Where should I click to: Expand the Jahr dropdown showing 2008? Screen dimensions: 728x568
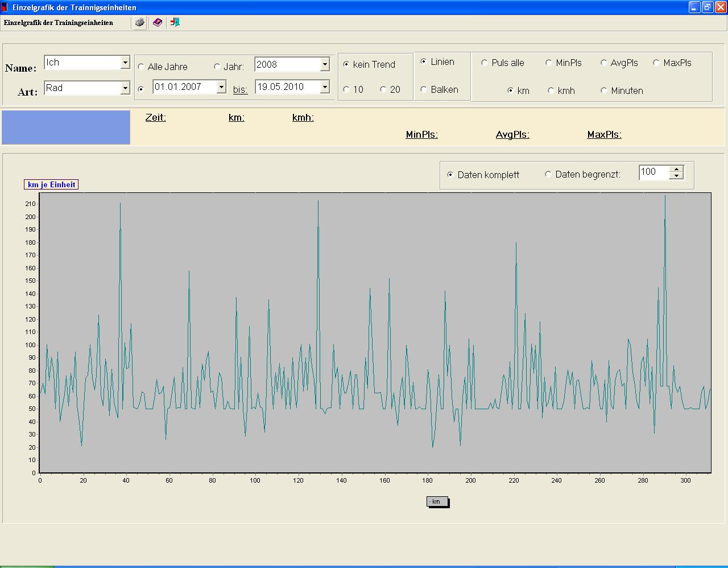pos(325,65)
